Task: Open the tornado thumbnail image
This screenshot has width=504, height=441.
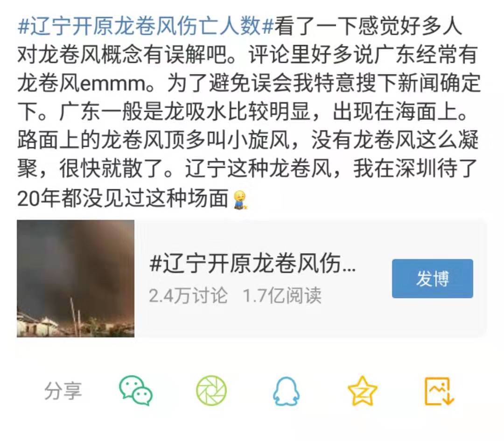Action: point(76,278)
